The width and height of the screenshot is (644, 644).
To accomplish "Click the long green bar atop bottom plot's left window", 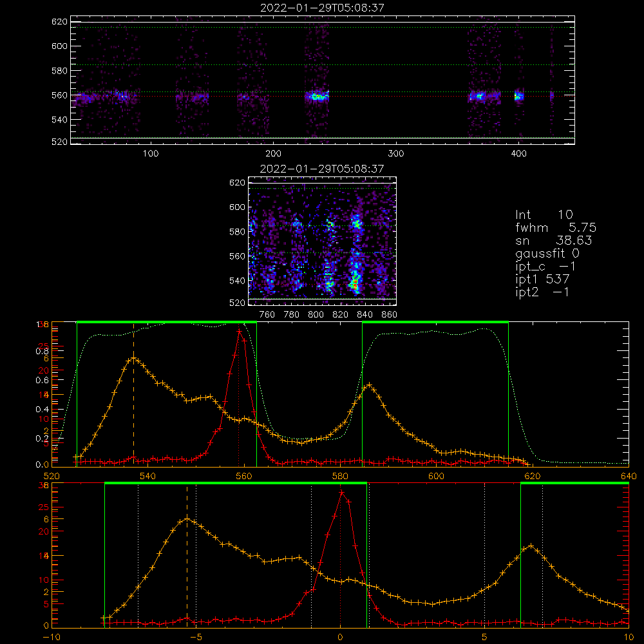I will [x=236, y=483].
